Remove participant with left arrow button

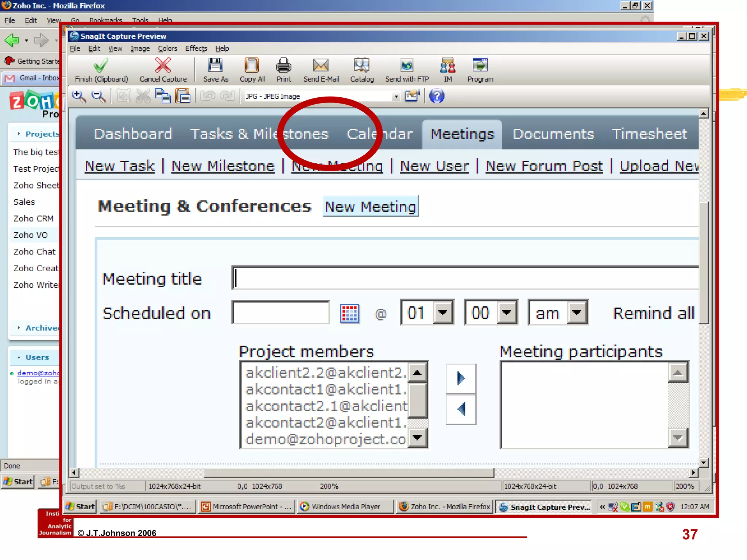click(461, 409)
